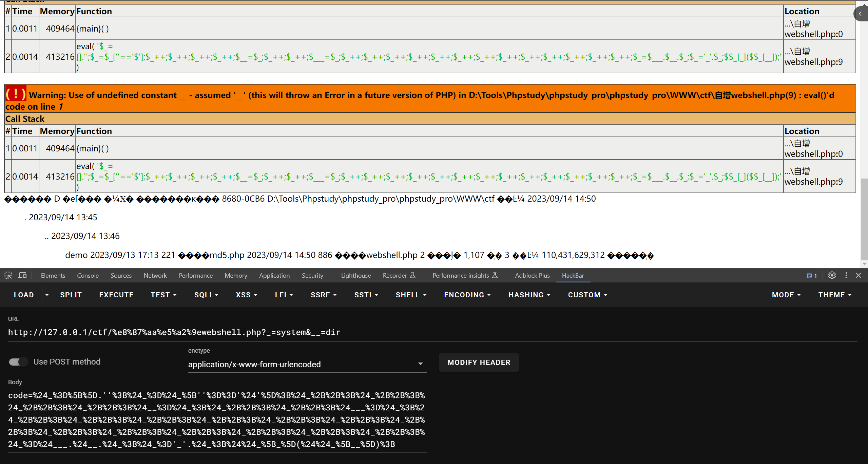The image size is (868, 464).
Task: Open the TEST dropdown menu
Action: point(164,295)
